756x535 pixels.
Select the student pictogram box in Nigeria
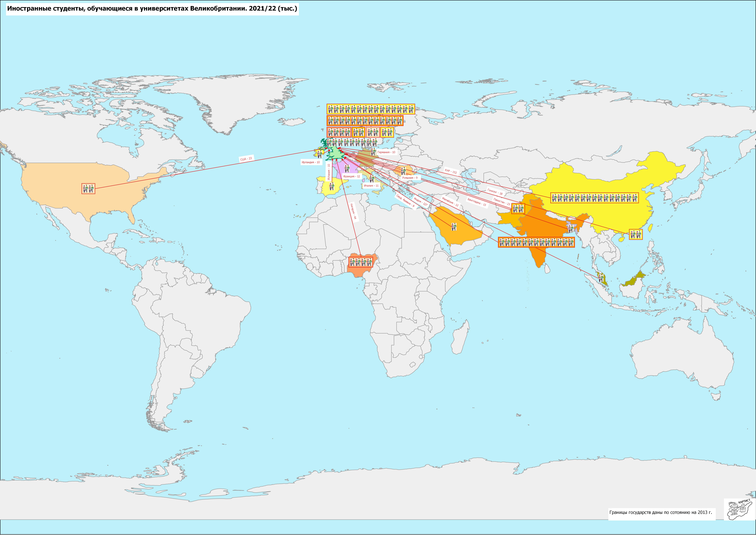click(x=361, y=262)
